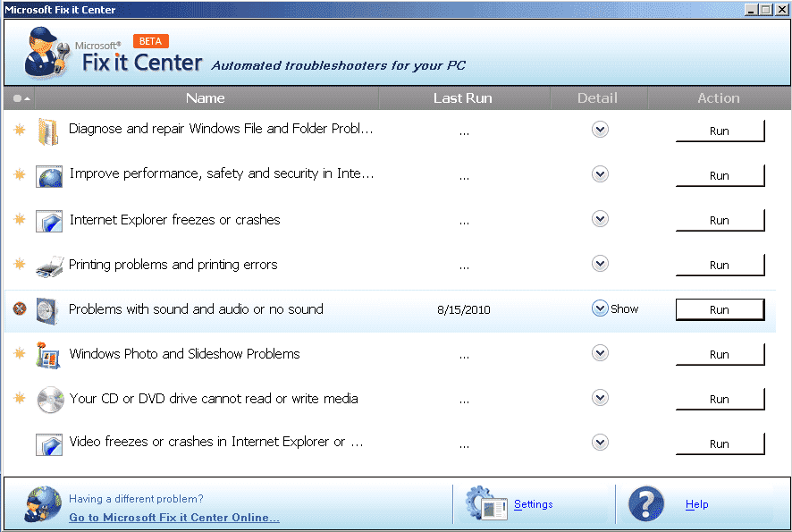Close the Microsoft Fix it Center window
Screen dimensions: 792x532
pos(782,9)
